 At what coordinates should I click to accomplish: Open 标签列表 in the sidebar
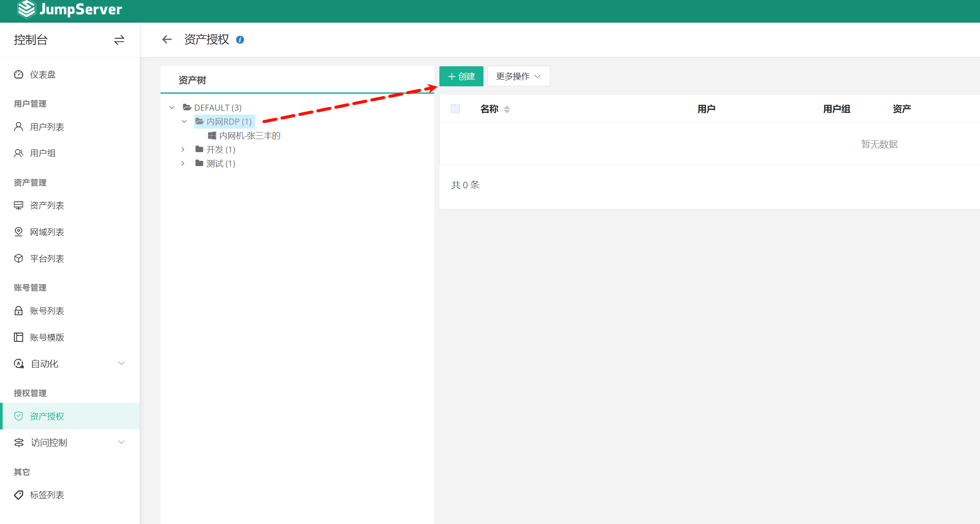coord(47,495)
